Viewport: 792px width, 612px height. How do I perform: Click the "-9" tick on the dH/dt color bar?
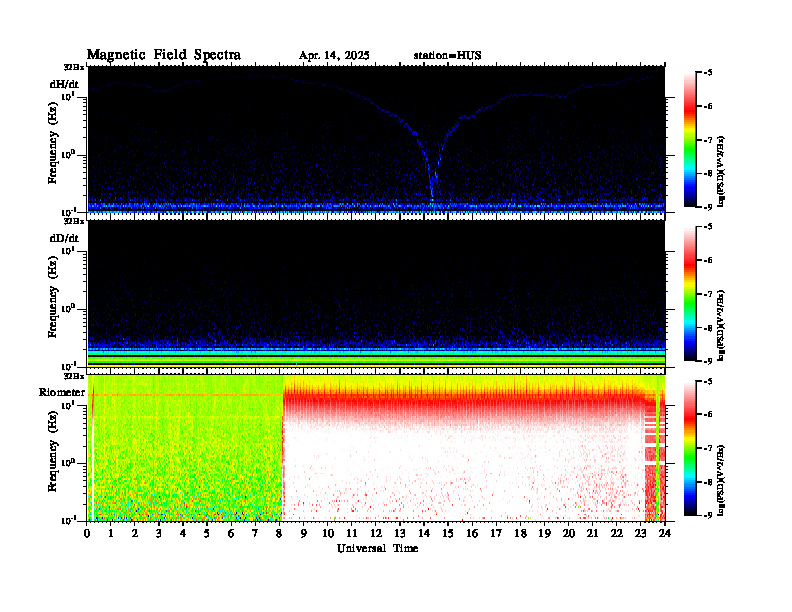pos(708,207)
